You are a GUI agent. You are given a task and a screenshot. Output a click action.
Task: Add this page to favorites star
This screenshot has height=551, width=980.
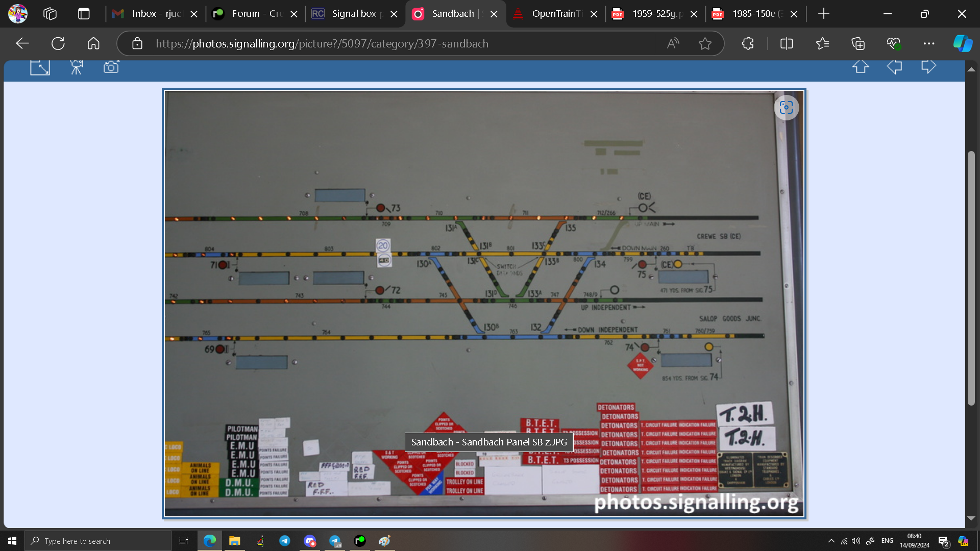coord(705,43)
